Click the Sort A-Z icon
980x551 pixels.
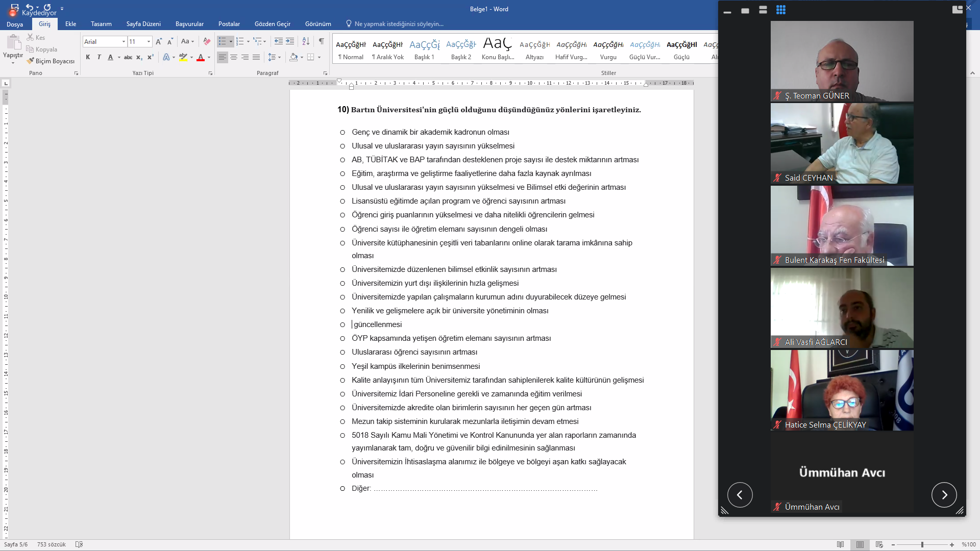306,41
